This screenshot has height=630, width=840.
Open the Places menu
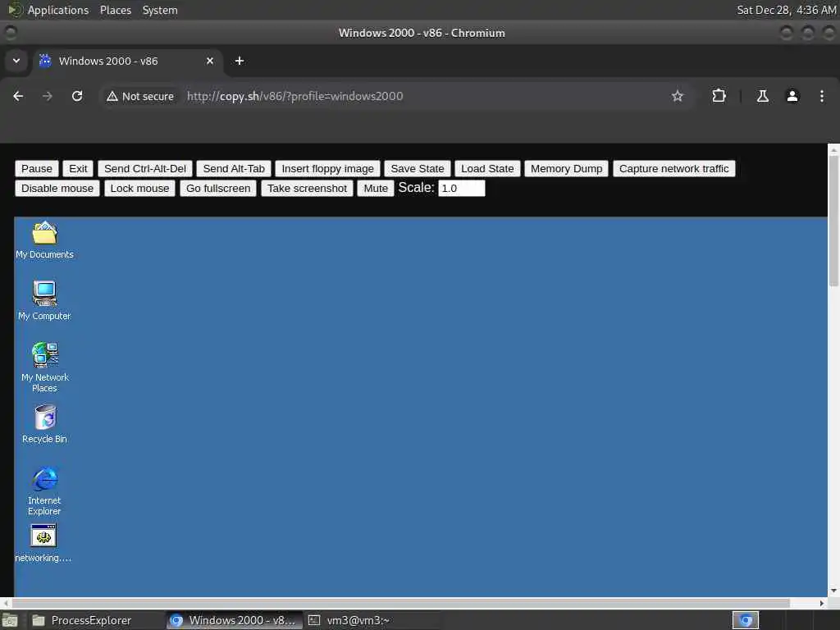click(x=115, y=10)
